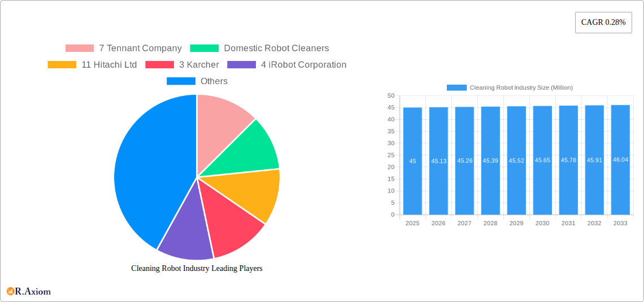
Task: Click the 2028 bar showing 45.39
Action: [x=490, y=160]
